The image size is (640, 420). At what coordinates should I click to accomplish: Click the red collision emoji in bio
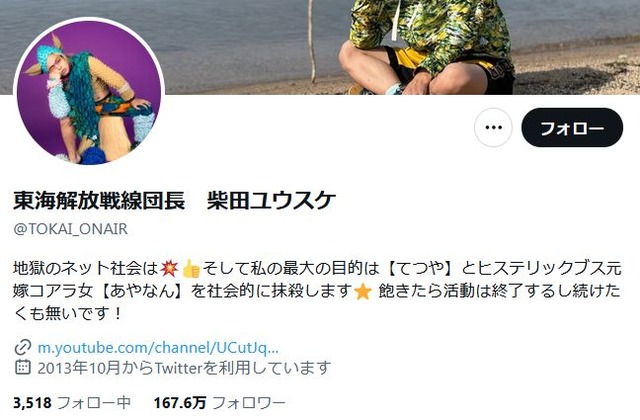169,268
